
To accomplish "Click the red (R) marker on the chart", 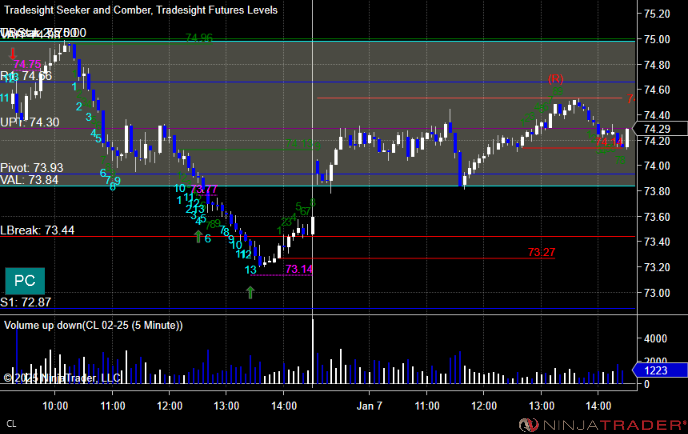I will tap(555, 79).
